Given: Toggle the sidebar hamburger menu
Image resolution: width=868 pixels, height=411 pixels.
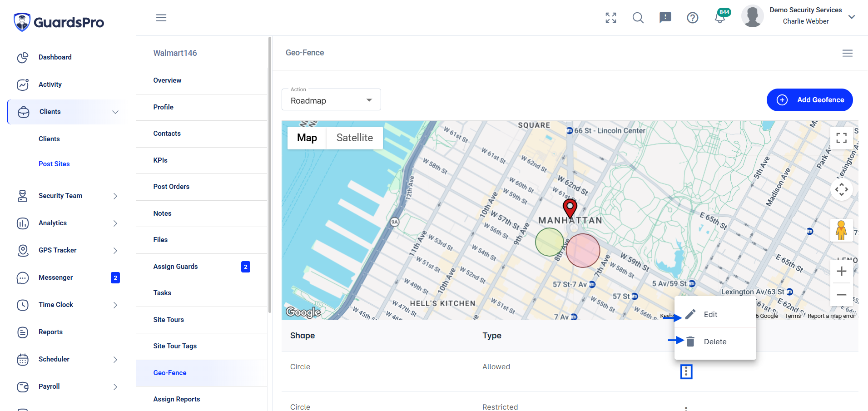Looking at the screenshot, I should (x=161, y=18).
